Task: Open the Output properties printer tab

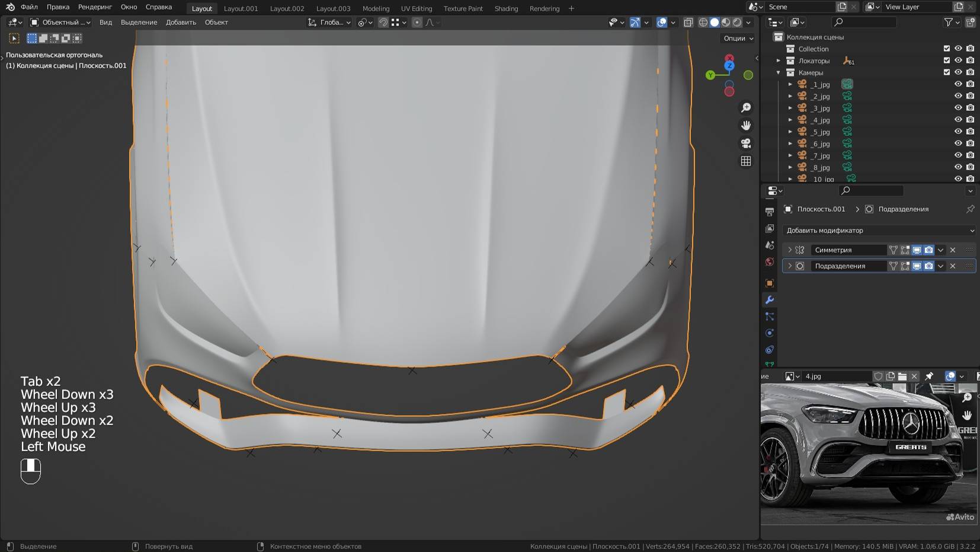Action: [x=770, y=212]
